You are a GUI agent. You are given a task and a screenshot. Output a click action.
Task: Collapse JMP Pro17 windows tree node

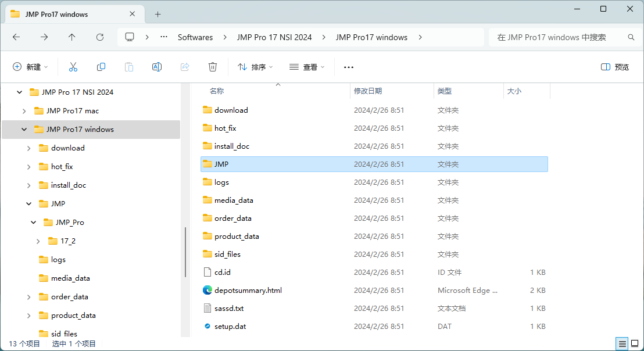click(24, 130)
